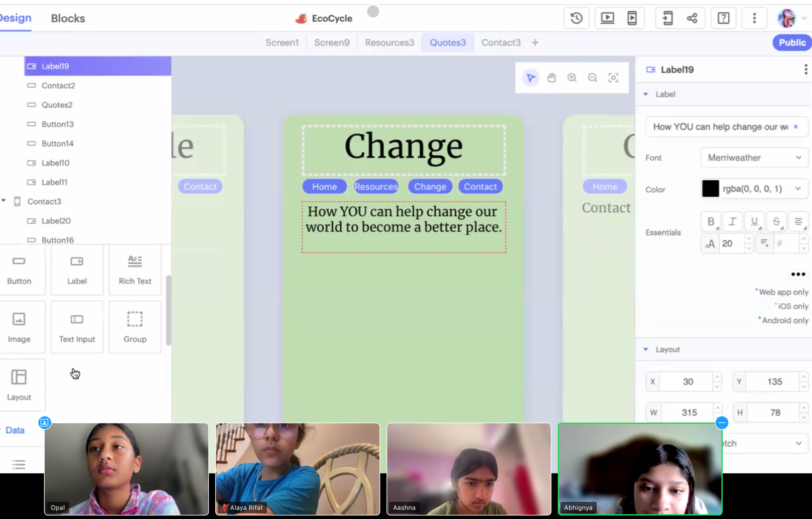
Task: Collapse the Contact3 tree node
Action: point(4,201)
